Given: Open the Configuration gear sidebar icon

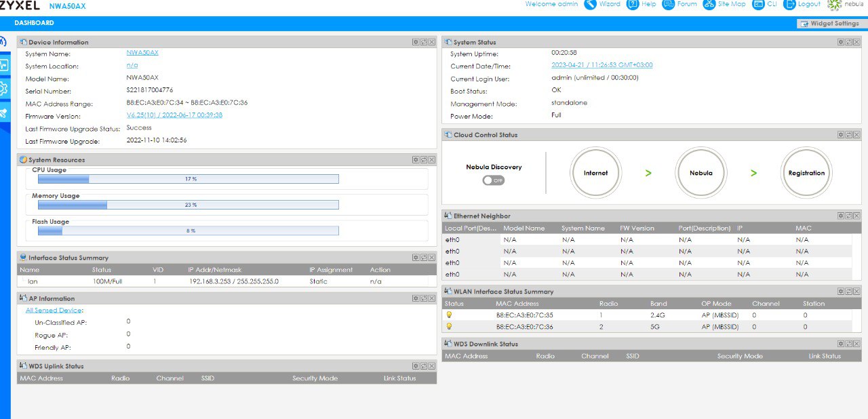Looking at the screenshot, I should pyautogui.click(x=4, y=89).
